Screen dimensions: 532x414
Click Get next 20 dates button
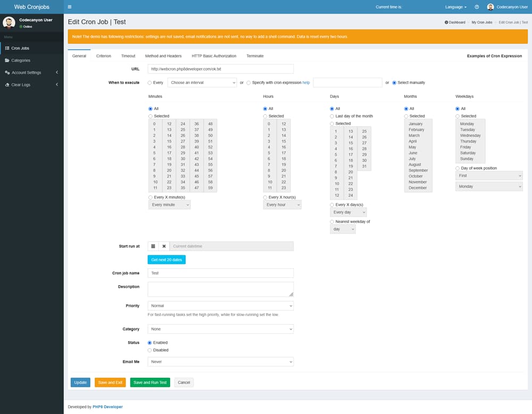[x=167, y=260]
